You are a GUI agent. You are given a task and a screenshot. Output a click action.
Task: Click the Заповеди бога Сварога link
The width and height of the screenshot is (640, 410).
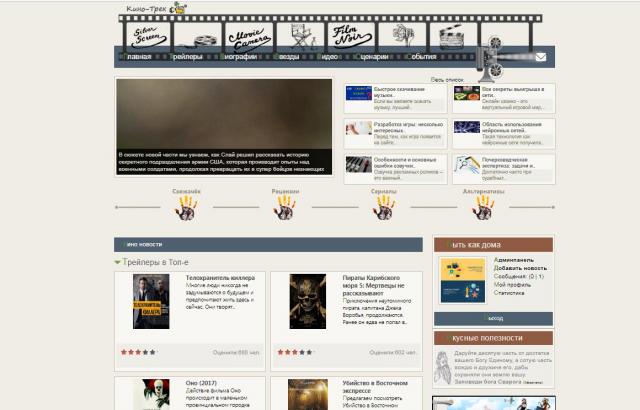pyautogui.click(x=488, y=382)
